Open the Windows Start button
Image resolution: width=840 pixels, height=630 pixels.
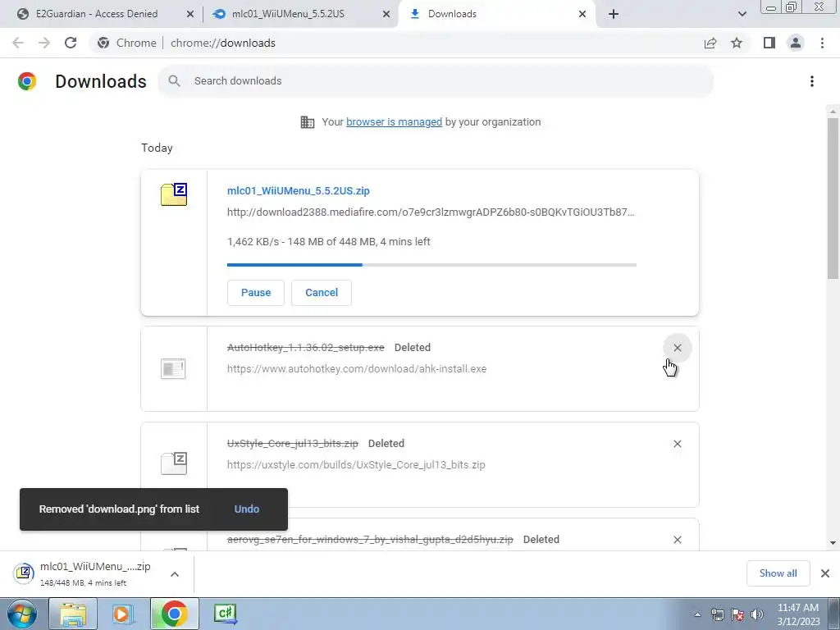tap(21, 614)
